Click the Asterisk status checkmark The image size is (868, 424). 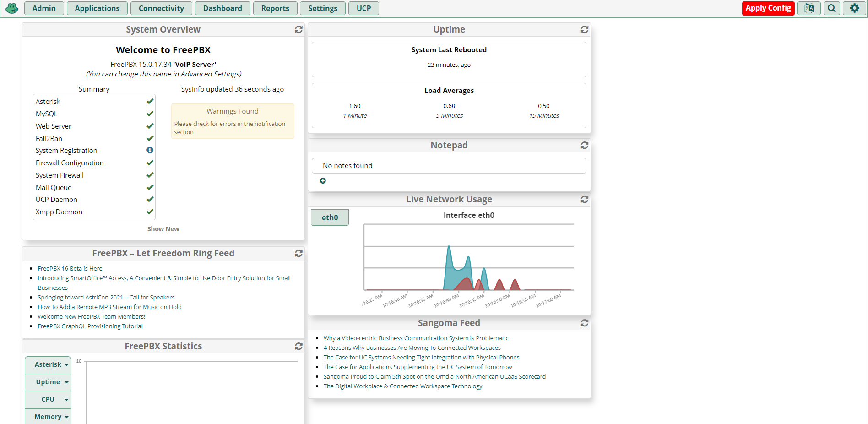(x=150, y=101)
